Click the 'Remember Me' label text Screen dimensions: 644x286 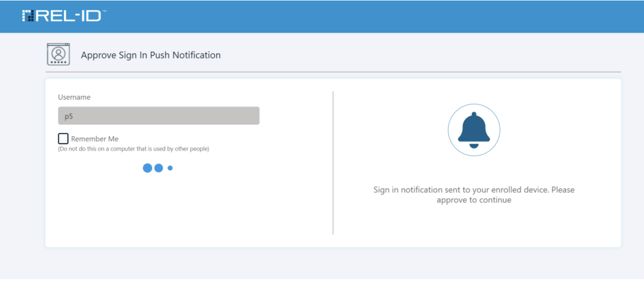[95, 139]
